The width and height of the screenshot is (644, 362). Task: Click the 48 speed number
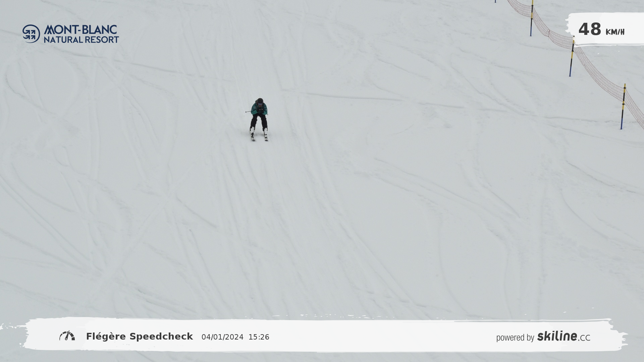[x=590, y=29]
